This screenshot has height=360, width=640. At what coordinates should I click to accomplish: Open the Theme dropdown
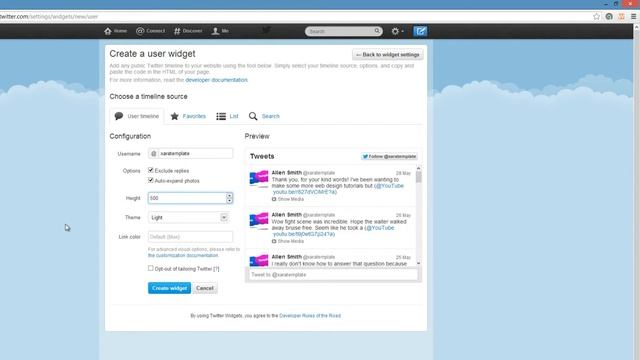pyautogui.click(x=188, y=218)
